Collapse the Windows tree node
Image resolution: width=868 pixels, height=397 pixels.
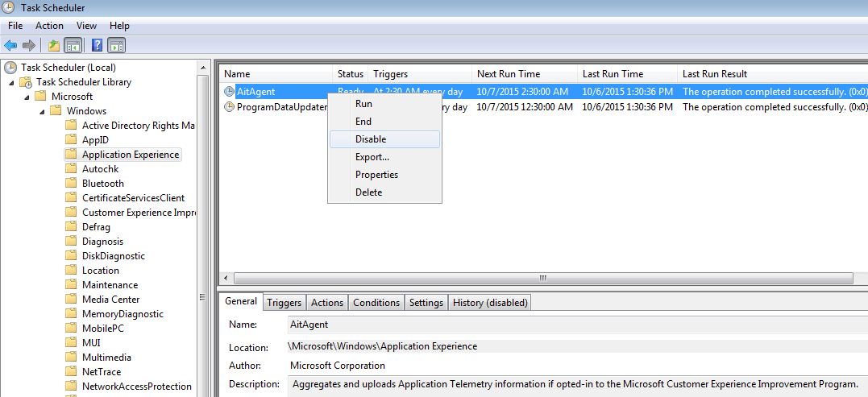click(x=43, y=111)
